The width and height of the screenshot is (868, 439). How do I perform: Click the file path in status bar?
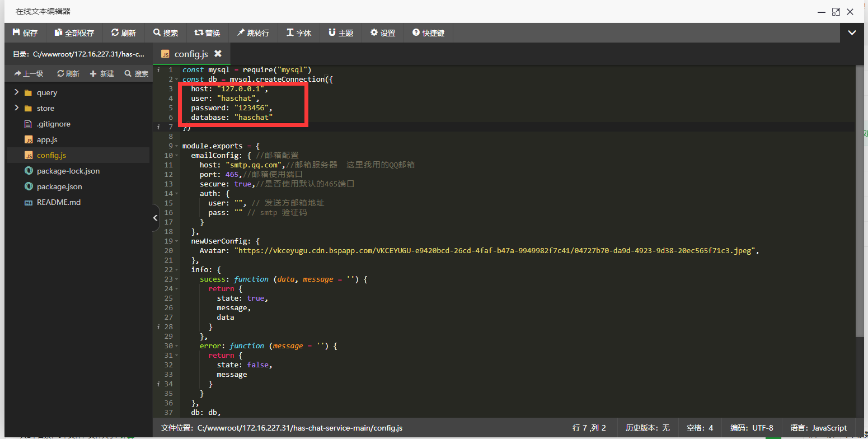point(281,428)
